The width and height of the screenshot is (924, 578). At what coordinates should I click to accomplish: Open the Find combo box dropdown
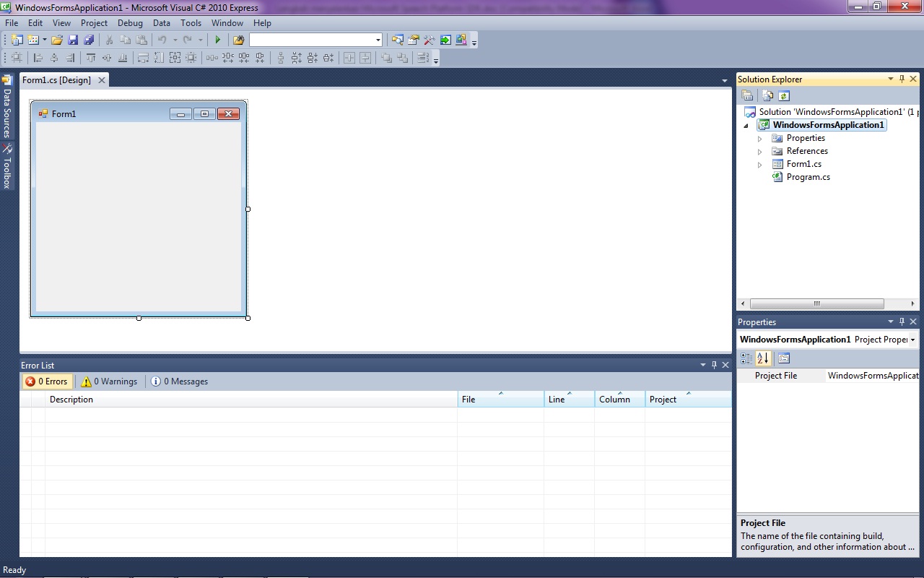pyautogui.click(x=378, y=40)
